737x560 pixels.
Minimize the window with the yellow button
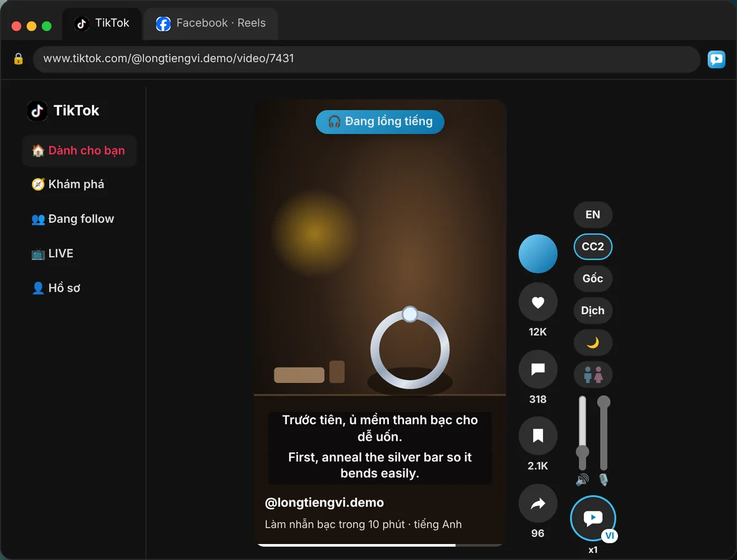point(31,26)
